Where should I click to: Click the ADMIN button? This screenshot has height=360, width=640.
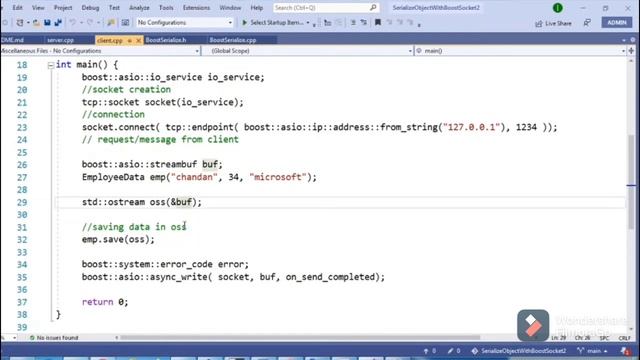617,23
